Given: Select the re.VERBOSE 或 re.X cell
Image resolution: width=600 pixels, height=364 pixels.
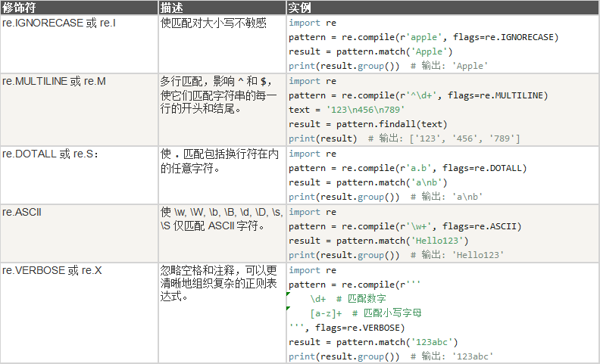Looking at the screenshot, I should (80, 313).
